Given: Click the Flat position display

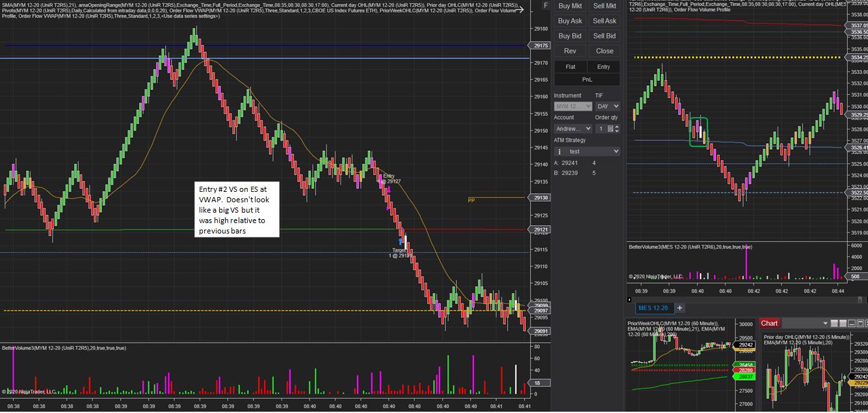Looking at the screenshot, I should click(x=570, y=67).
